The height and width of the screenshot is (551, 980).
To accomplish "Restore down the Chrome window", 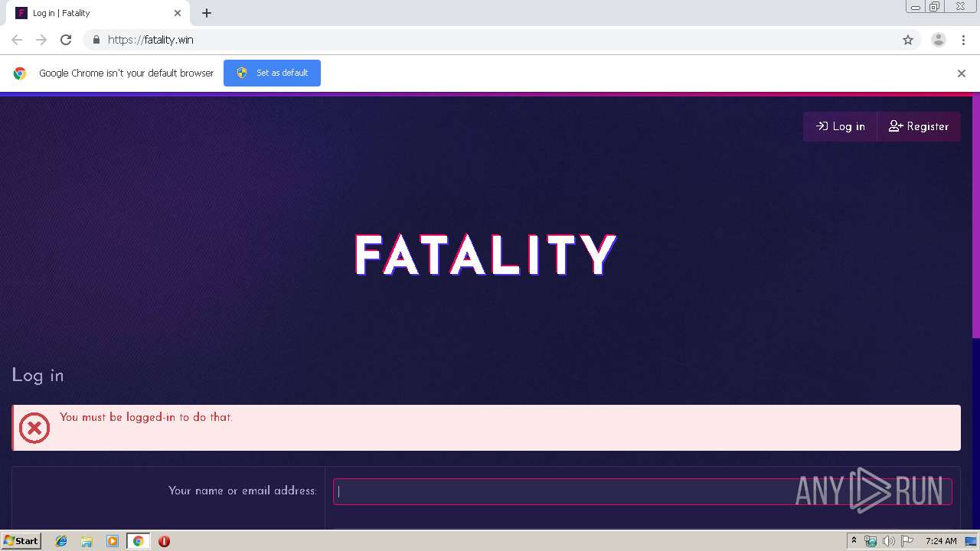I will click(935, 7).
